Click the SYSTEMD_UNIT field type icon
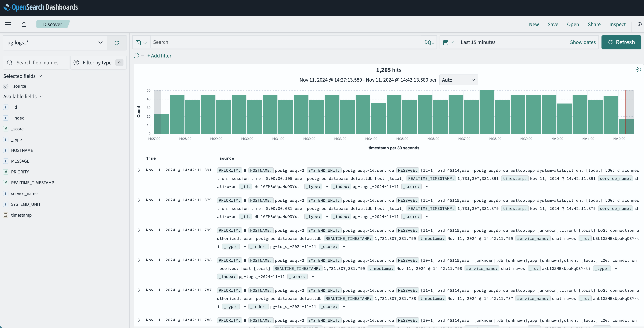Viewport: 644px width, 328px height. coord(6,204)
